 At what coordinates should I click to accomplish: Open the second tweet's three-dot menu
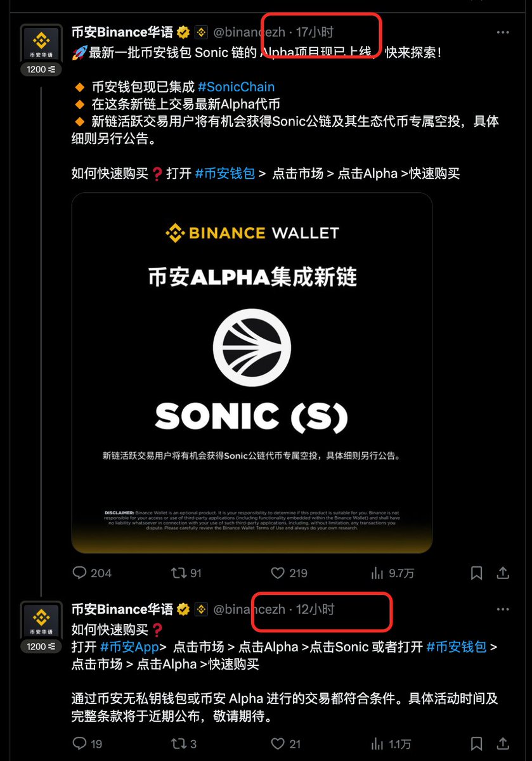tap(503, 609)
